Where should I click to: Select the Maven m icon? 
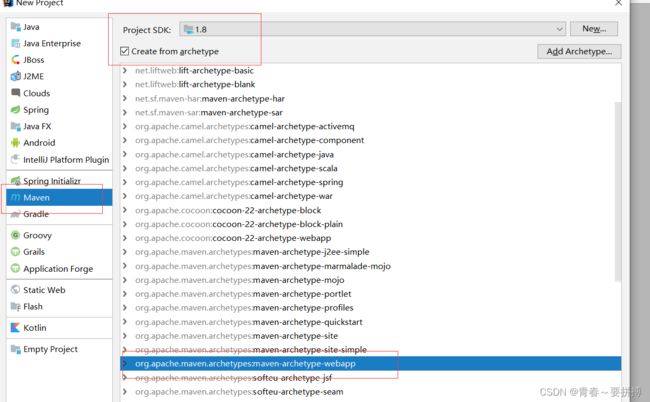pos(16,197)
